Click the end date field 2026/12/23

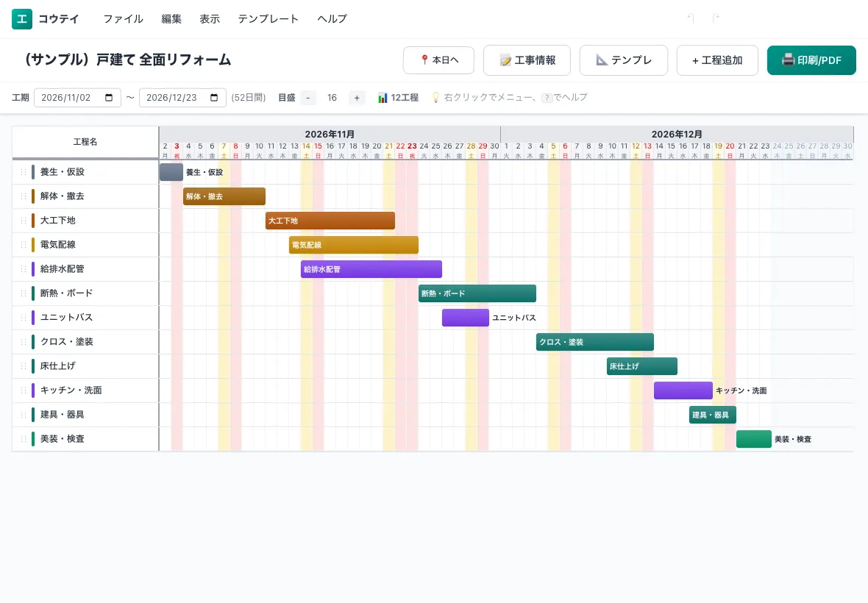182,98
